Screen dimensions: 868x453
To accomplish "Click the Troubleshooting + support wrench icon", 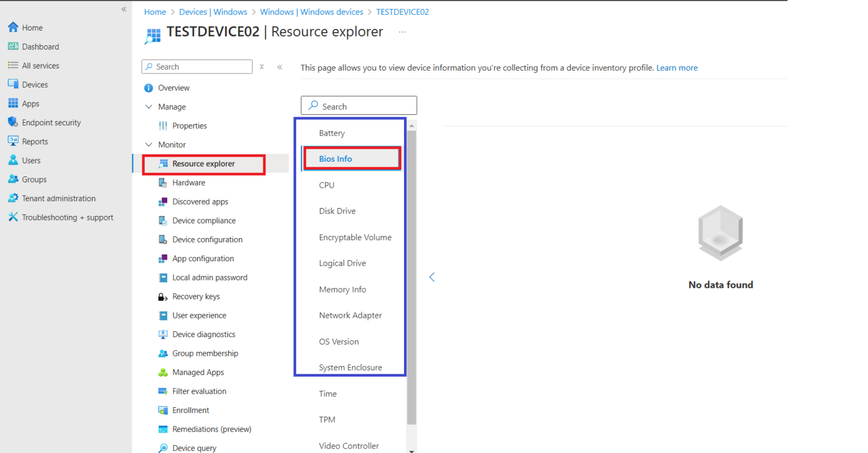I will 13,217.
